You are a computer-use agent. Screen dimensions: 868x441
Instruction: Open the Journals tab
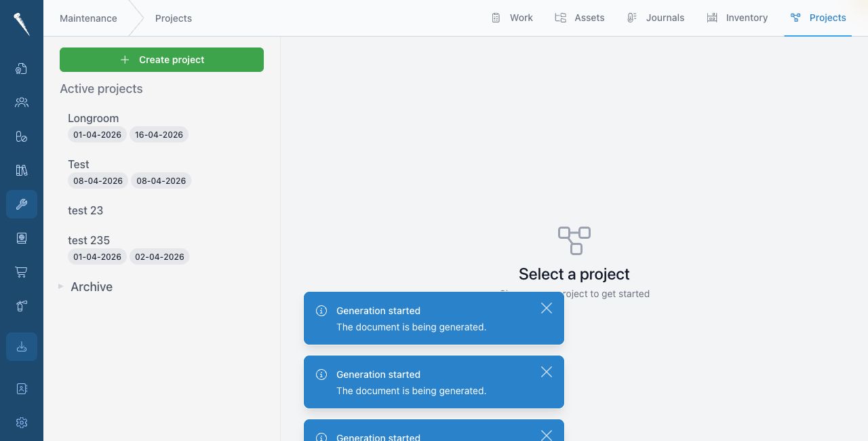pos(656,18)
